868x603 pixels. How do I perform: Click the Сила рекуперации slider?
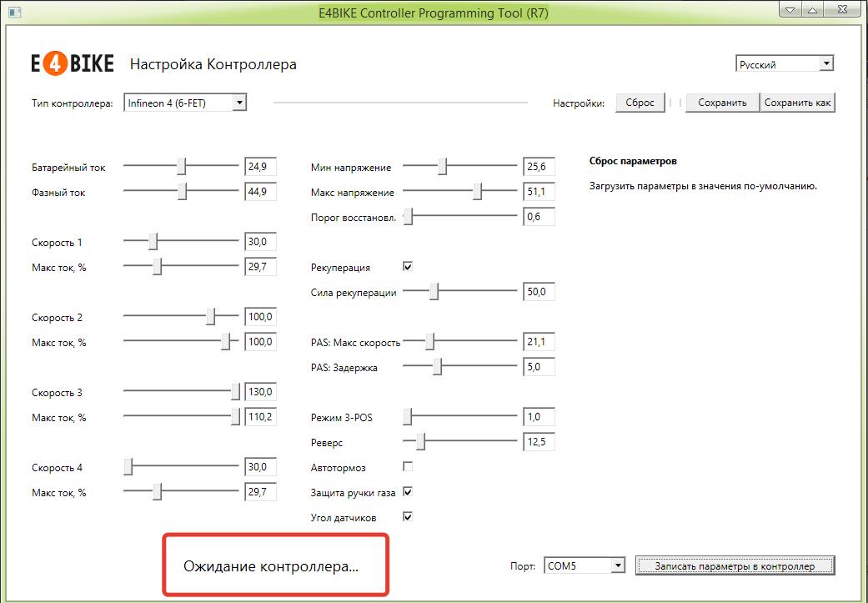(460, 291)
